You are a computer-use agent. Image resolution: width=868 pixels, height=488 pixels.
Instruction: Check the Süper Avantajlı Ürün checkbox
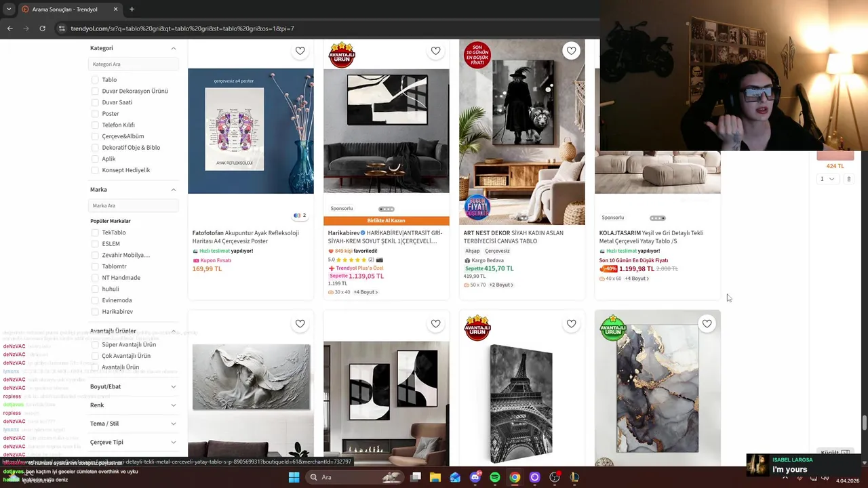(x=95, y=344)
